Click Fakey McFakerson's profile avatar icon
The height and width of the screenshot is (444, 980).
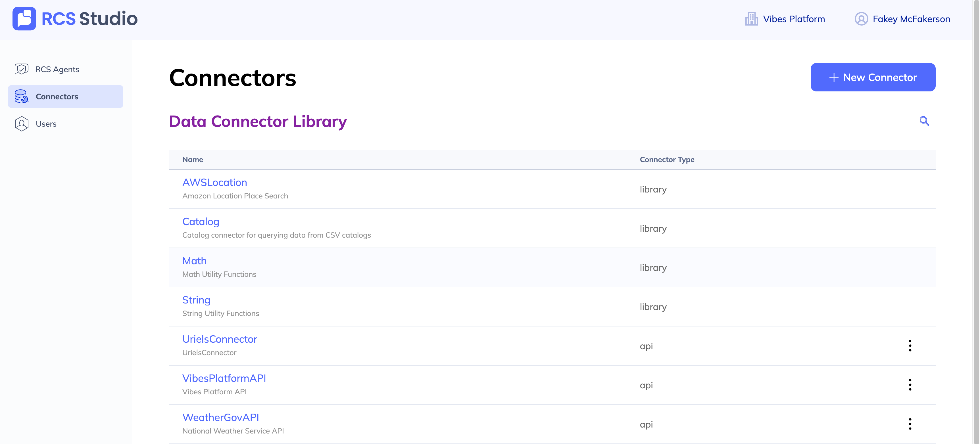pos(861,19)
